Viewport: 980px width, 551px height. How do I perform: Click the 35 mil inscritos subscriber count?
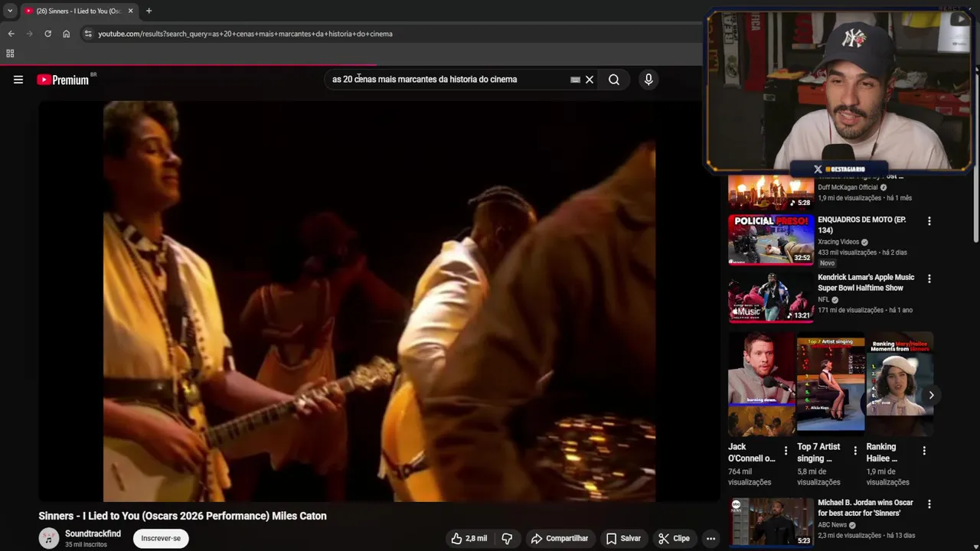click(x=86, y=545)
